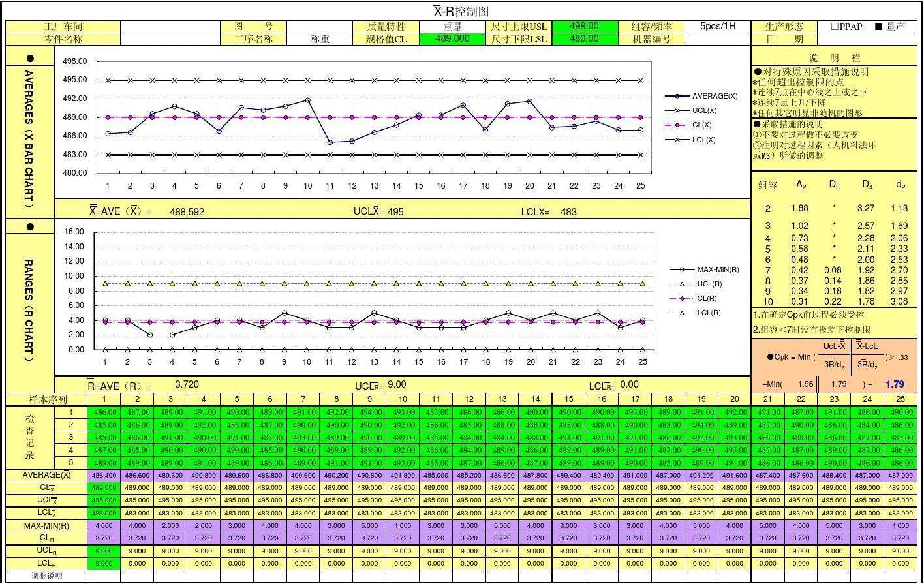This screenshot has width=924, height=584.
Task: Select the green 483.000 LCL cell of sample 1
Action: pos(104,513)
